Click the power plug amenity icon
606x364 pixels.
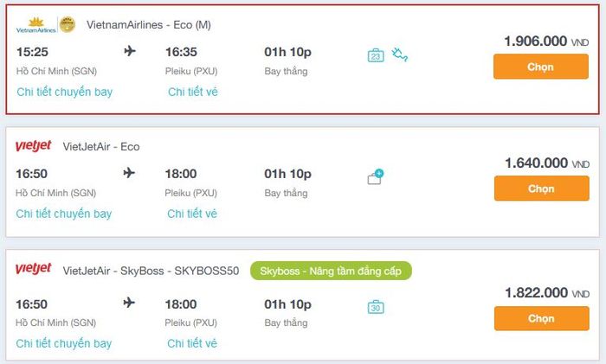click(x=400, y=54)
